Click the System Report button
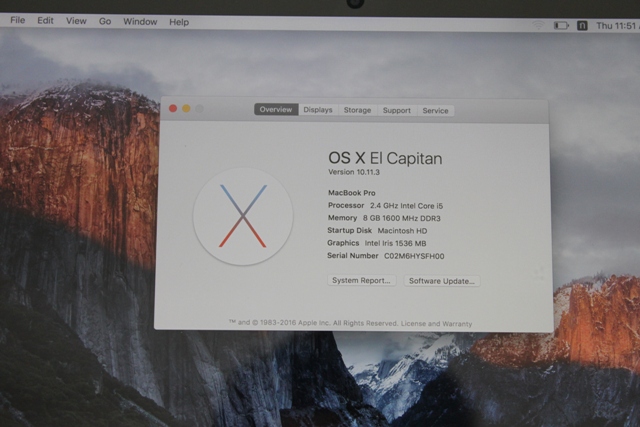 [x=361, y=280]
